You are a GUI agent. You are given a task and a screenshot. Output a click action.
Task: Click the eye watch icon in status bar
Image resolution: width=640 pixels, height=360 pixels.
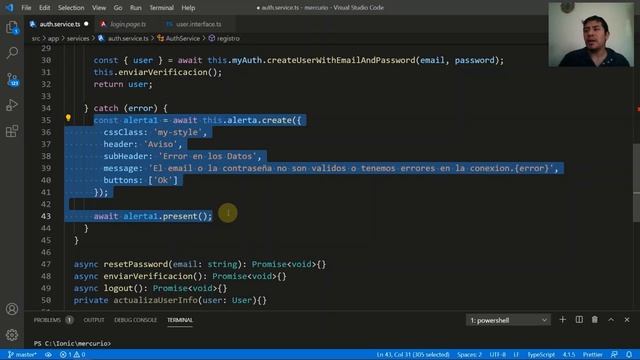48,354
